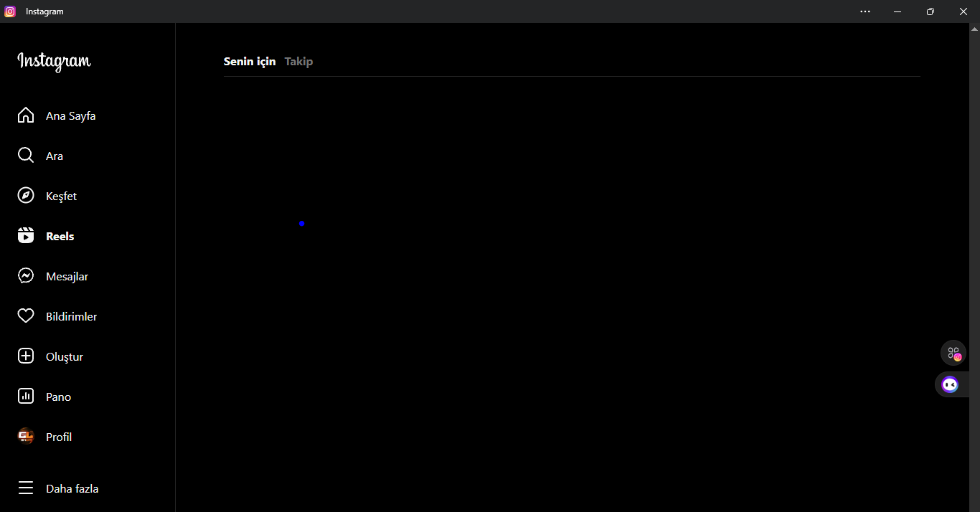Click the Oluştur plus icon

coord(26,356)
